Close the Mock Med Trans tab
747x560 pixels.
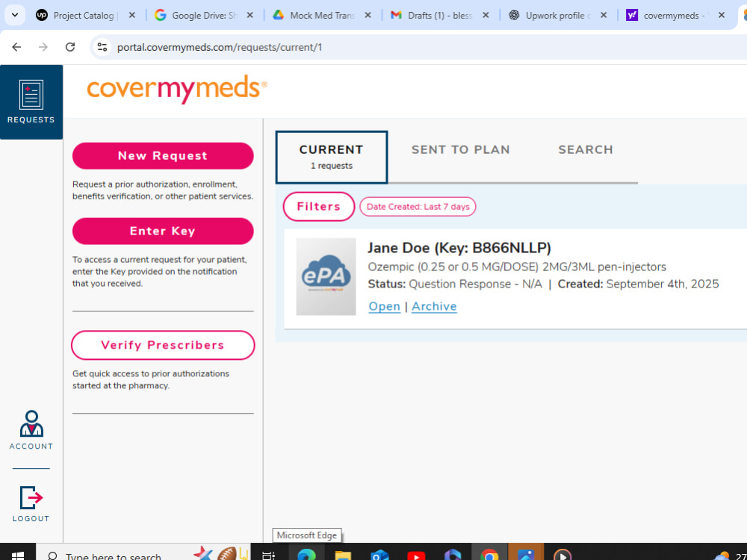pos(368,15)
